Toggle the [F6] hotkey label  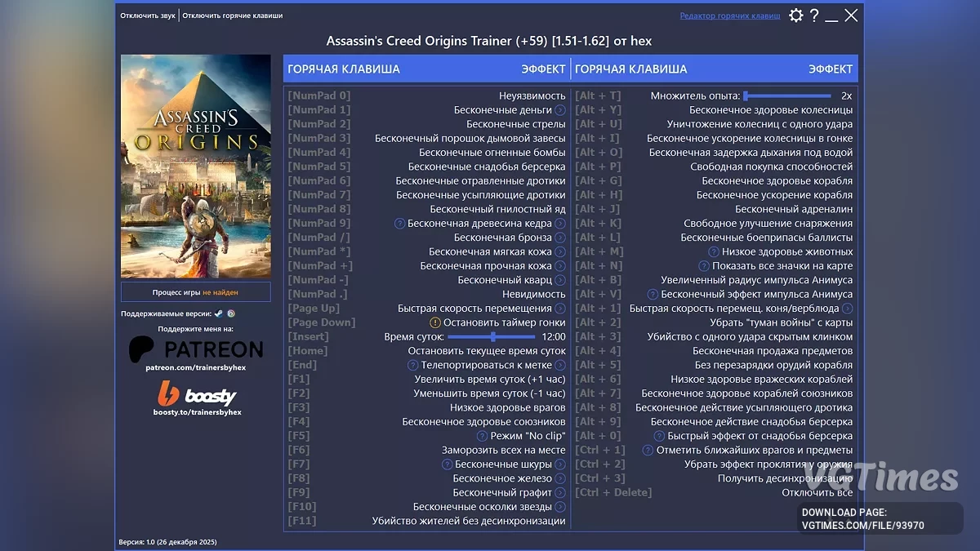coord(299,450)
